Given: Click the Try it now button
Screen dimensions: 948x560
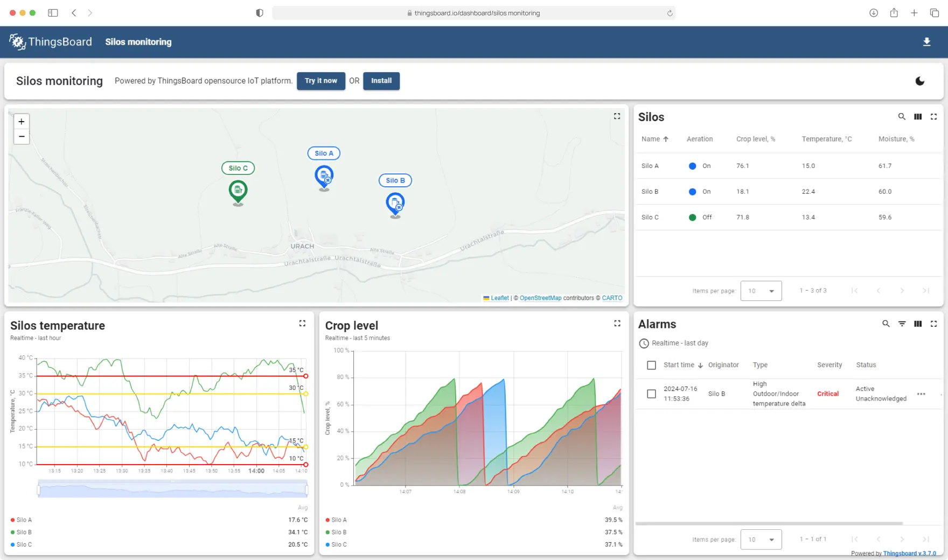Looking at the screenshot, I should [x=320, y=81].
